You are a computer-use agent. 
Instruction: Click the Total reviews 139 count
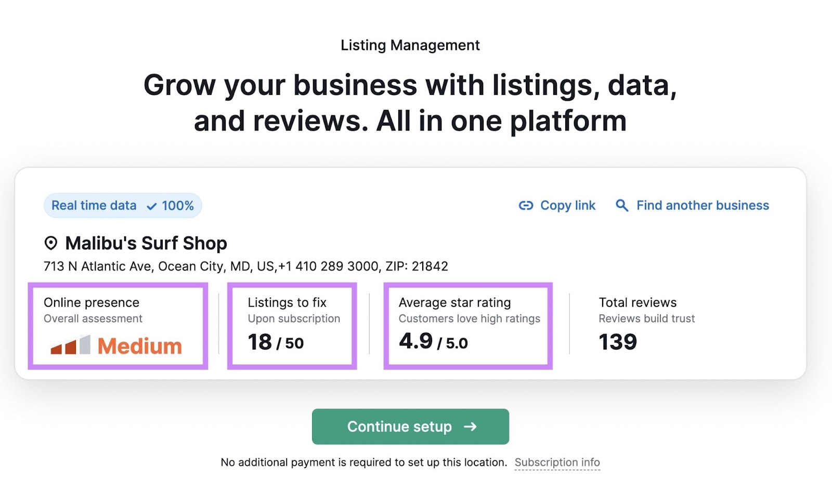click(x=618, y=341)
